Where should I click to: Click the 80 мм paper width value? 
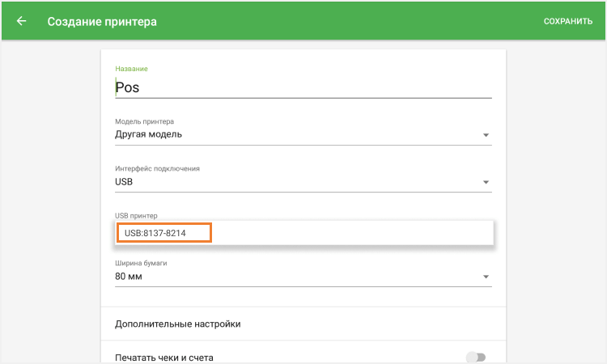coord(129,277)
